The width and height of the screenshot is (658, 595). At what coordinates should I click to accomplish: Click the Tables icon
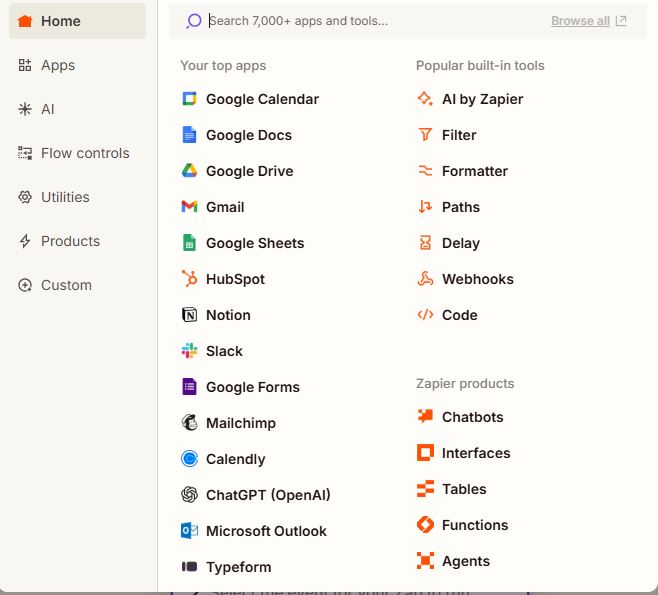click(425, 488)
